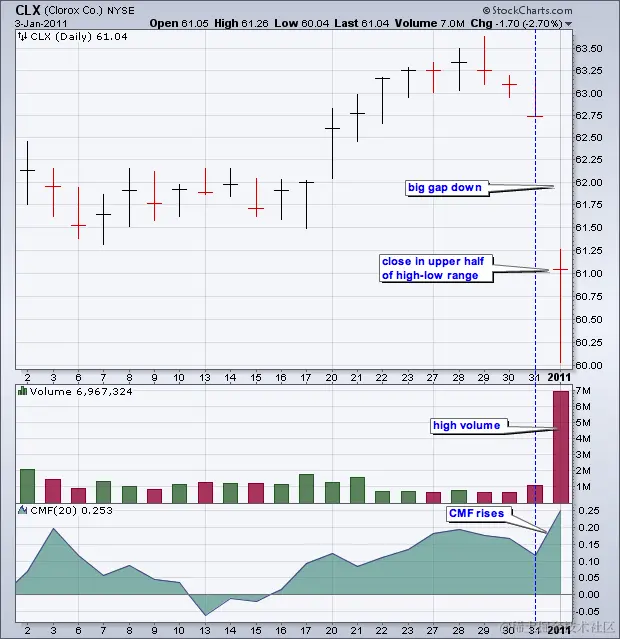Screen dimensions: 620x639
Task: Click the Volume 7.0M header value
Action: pyautogui.click(x=430, y=24)
